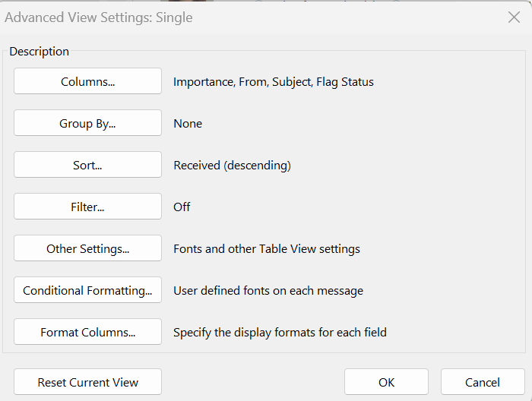Screen dimensions: 532x401
Task: Click the Group By... button
Action: click(87, 123)
